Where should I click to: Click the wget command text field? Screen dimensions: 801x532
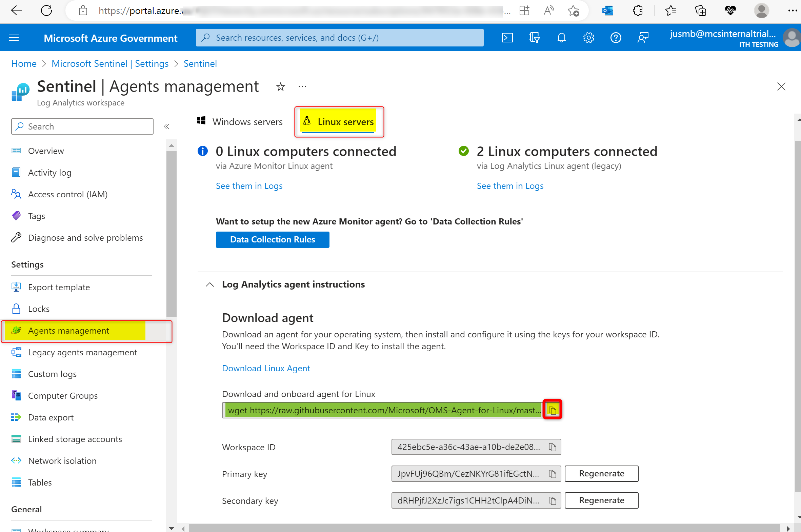tap(383, 410)
